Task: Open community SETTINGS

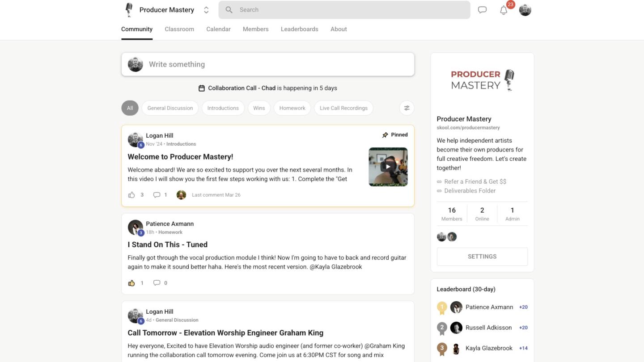Action: tap(482, 257)
